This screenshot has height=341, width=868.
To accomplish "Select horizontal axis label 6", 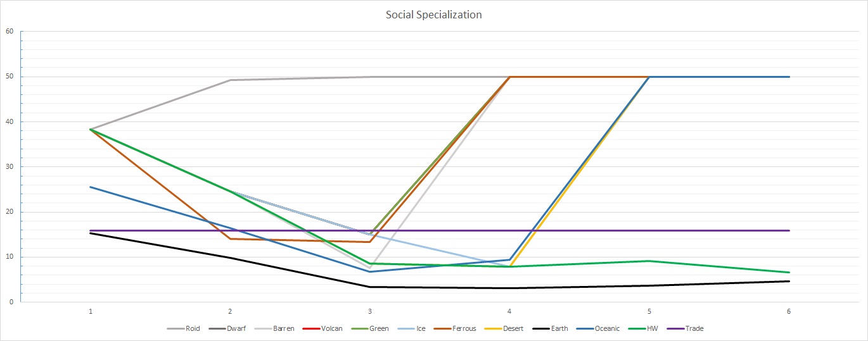I will 789,311.
